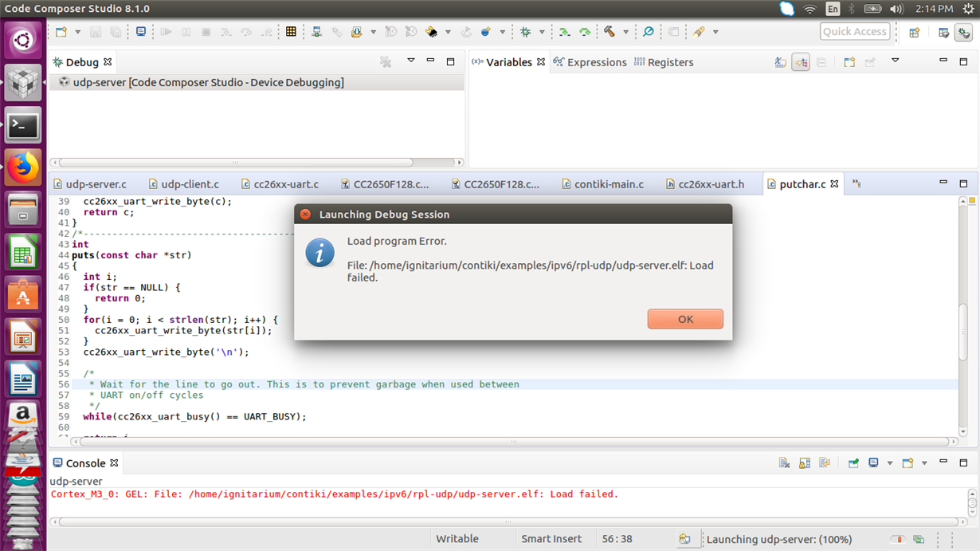
Task: Click the Resume debug icon
Action: coord(166,32)
